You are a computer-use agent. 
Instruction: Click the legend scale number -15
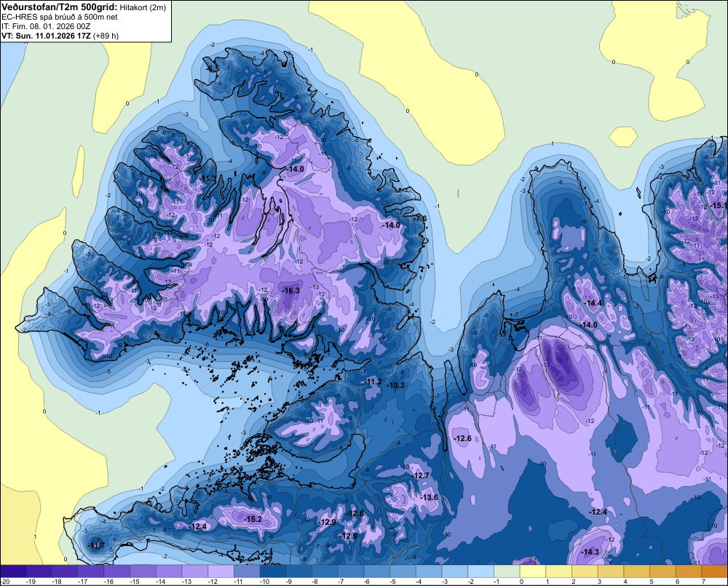tap(135, 582)
